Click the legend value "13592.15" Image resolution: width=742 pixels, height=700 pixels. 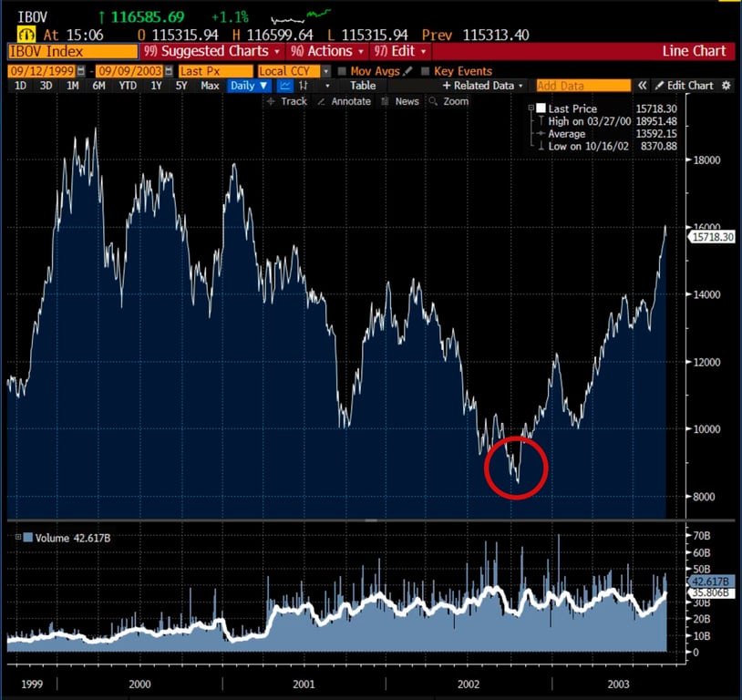coord(656,133)
